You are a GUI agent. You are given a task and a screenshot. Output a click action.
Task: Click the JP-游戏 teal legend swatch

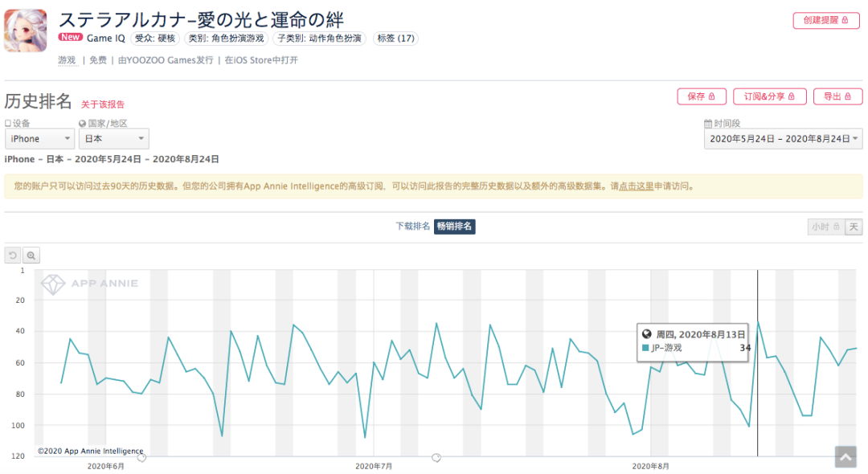645,348
